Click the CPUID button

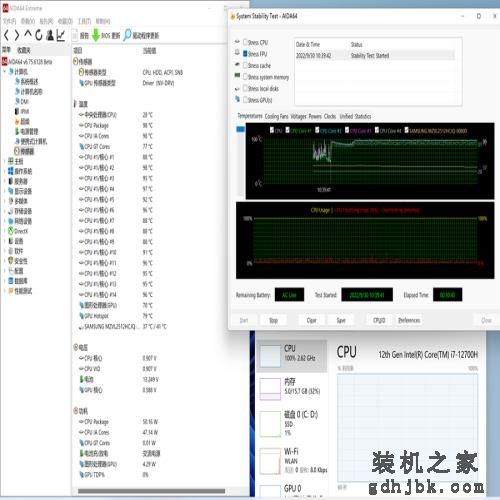click(379, 320)
